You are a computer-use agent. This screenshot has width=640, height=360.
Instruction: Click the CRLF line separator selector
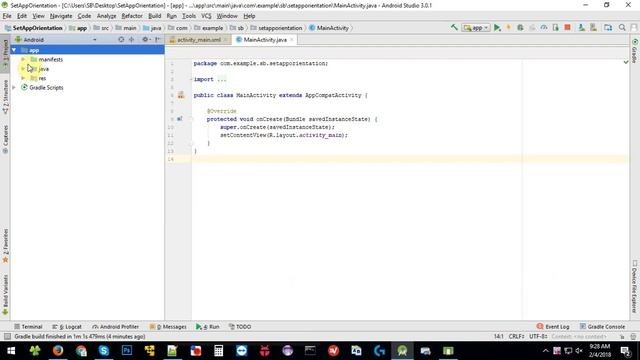pyautogui.click(x=516, y=336)
